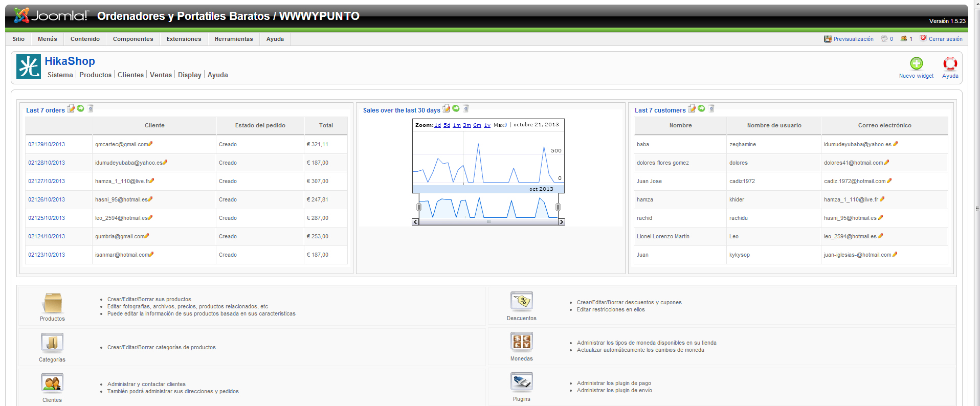The height and width of the screenshot is (406, 980).
Task: Open the Productos box icon
Action: tap(52, 303)
